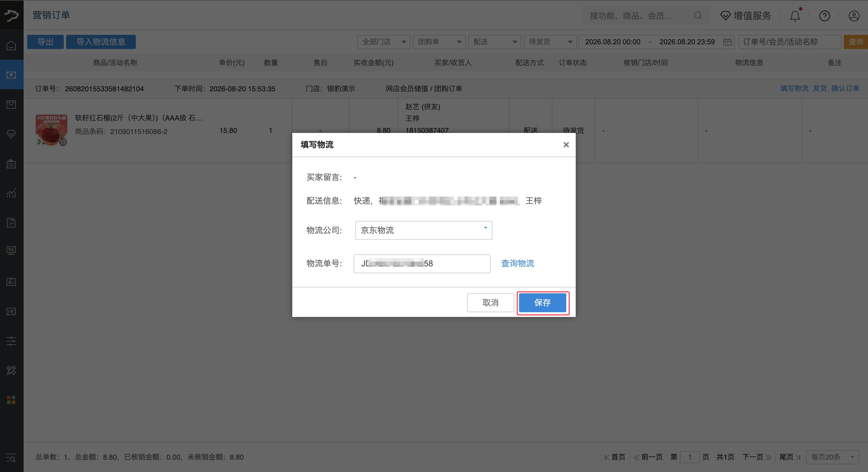Click the 填写物流 link on the order row

point(794,88)
